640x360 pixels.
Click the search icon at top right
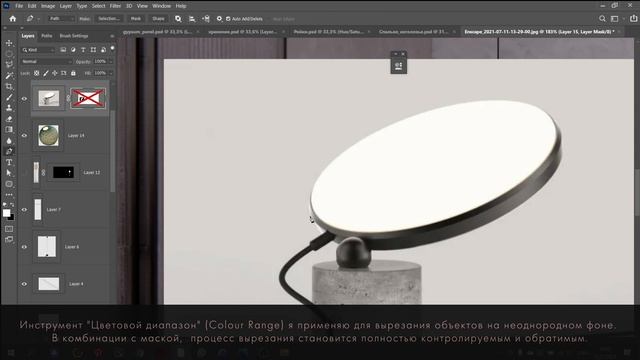(602, 19)
